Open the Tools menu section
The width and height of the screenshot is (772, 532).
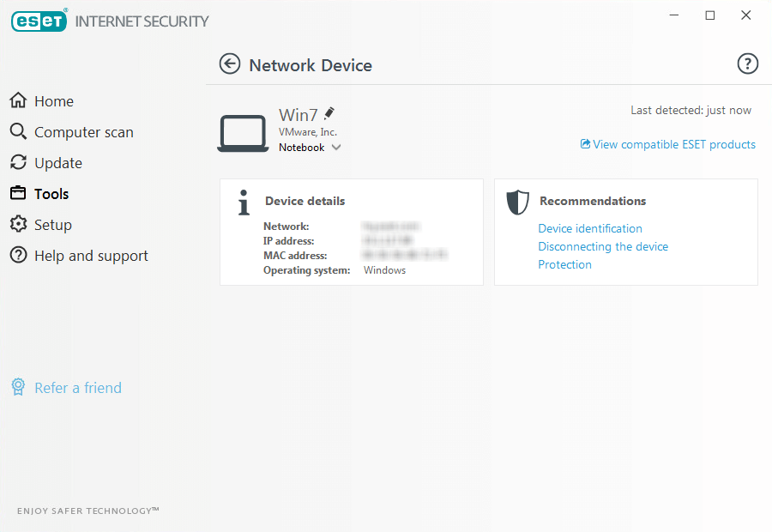(51, 194)
